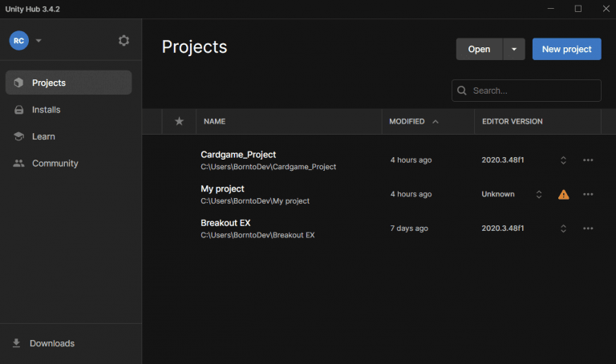This screenshot has width=616, height=364.
Task: Go to the Installs section
Action: point(46,110)
